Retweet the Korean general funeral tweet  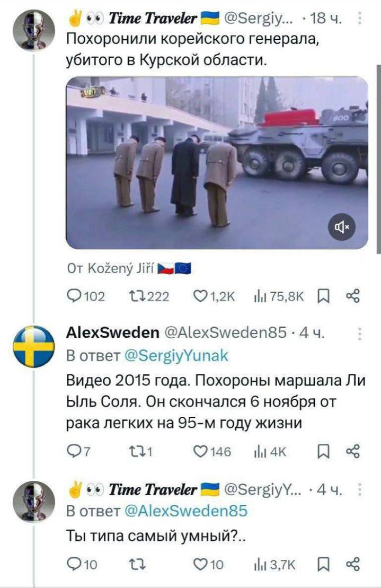click(149, 296)
